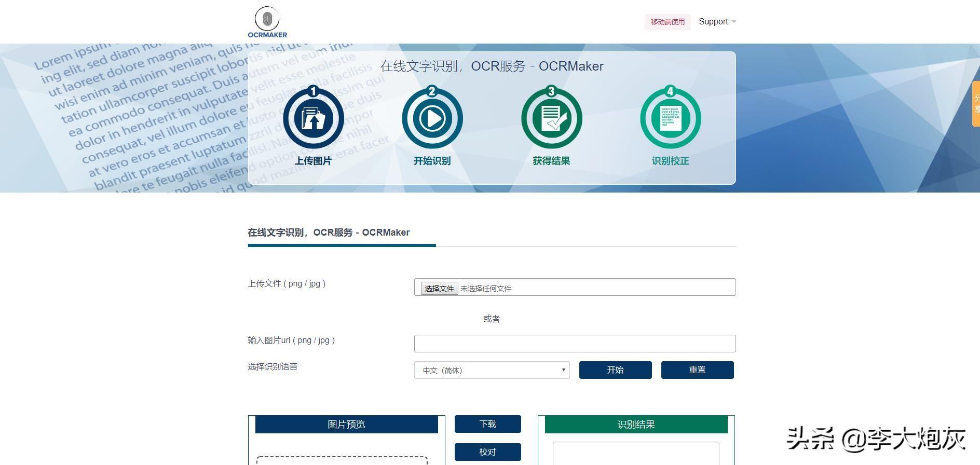Click the dashed image preview drop area
This screenshot has height=465, width=980.
342,461
